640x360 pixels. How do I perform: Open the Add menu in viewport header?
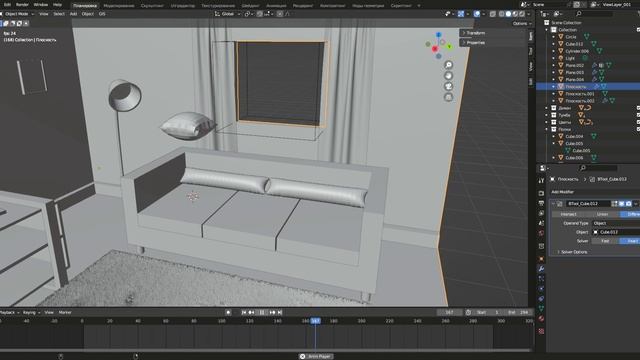73,14
